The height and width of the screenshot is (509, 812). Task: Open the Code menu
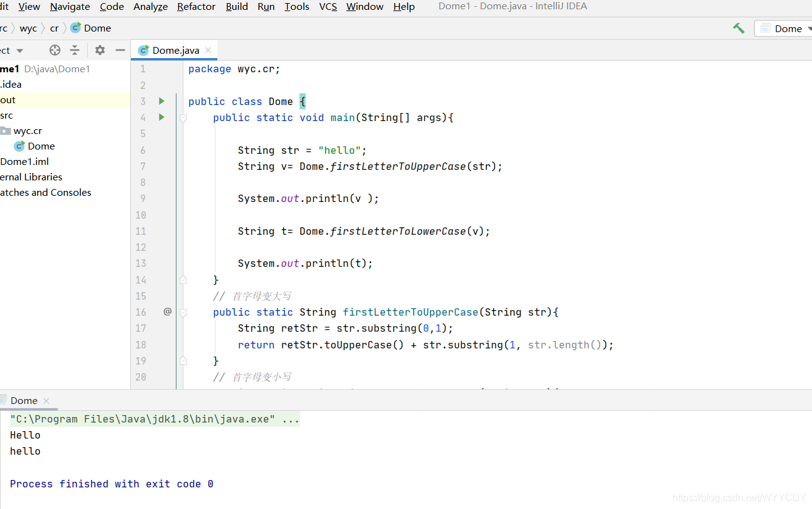click(112, 7)
